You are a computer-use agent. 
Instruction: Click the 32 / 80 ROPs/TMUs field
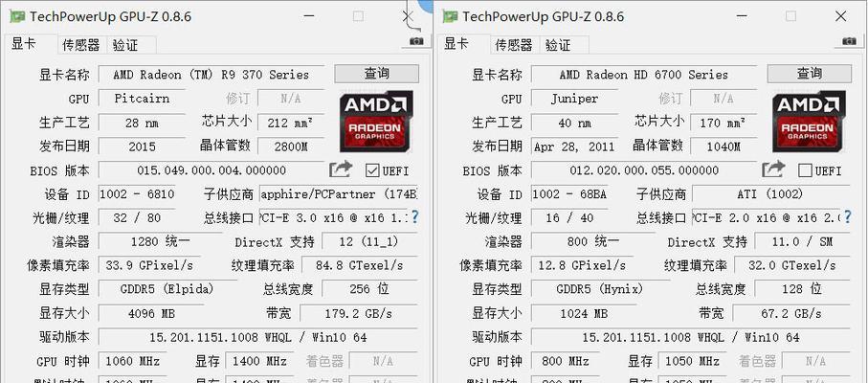coord(137,218)
